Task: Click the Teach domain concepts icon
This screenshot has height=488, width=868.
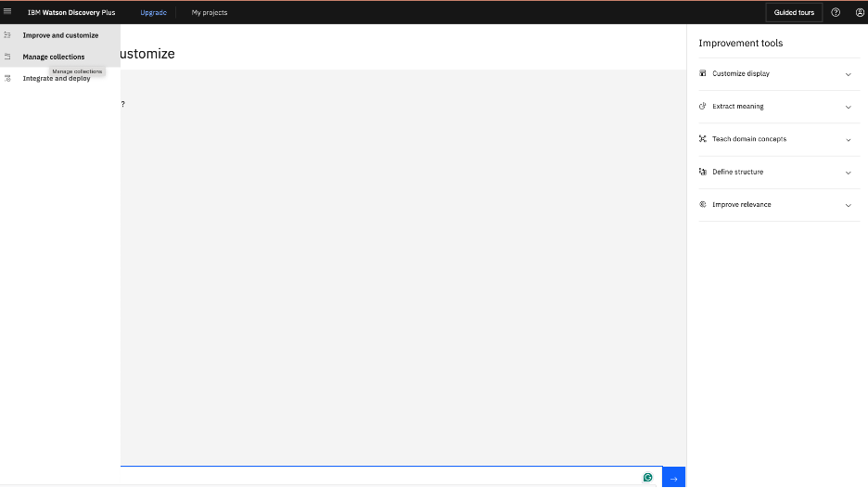Action: click(x=703, y=139)
